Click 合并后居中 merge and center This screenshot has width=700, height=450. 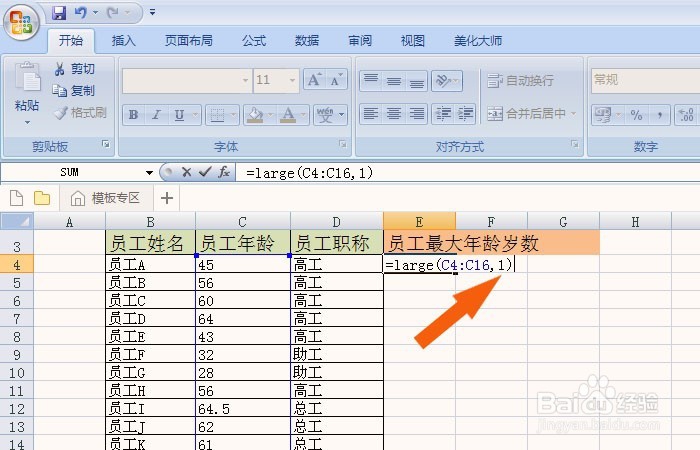525,113
